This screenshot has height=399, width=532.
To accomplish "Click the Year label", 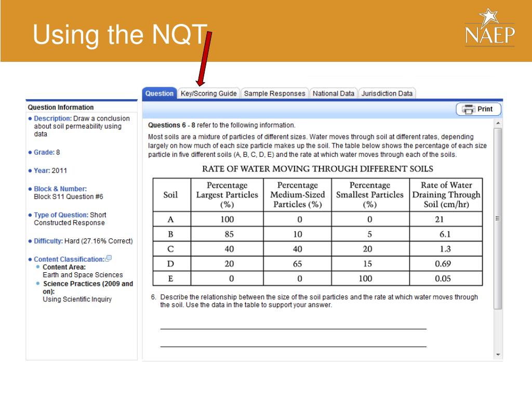I will (x=42, y=170).
